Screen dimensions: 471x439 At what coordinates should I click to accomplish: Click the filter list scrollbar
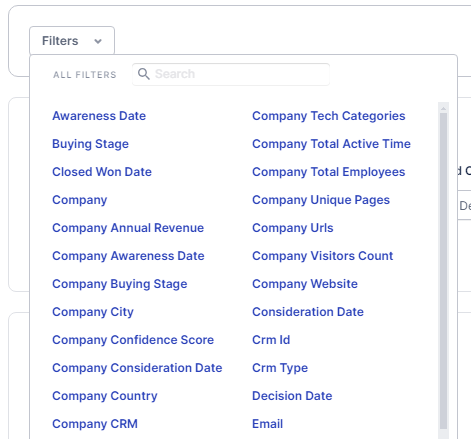click(443, 271)
